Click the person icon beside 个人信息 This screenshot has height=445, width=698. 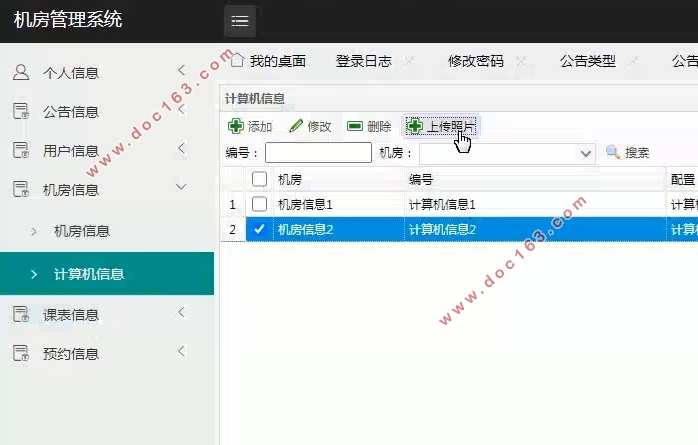point(21,72)
